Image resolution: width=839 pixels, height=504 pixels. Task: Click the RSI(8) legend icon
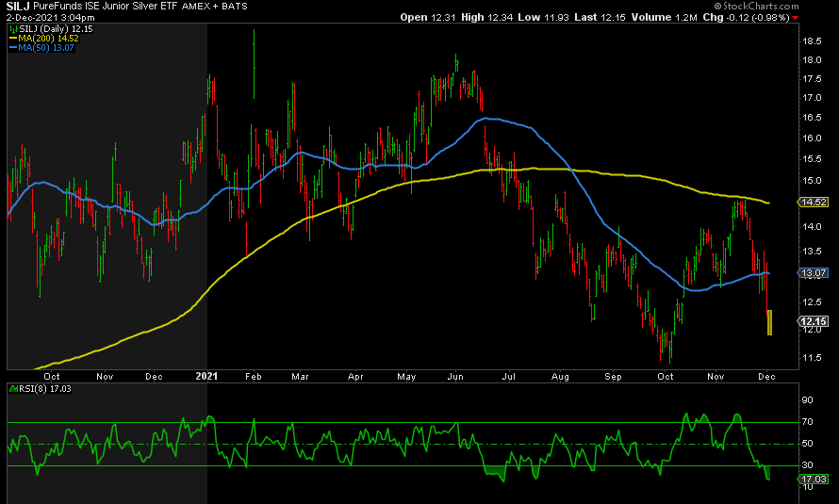pos(13,388)
